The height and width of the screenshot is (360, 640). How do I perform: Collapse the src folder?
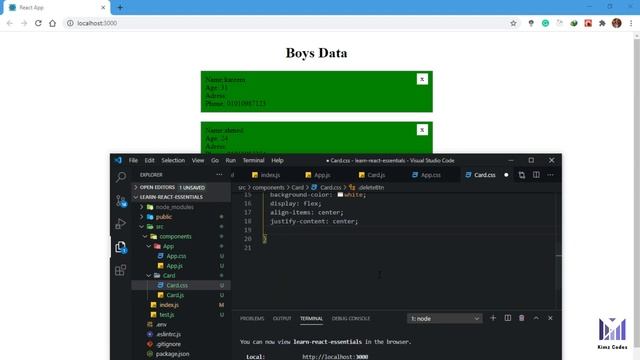(181, 227)
